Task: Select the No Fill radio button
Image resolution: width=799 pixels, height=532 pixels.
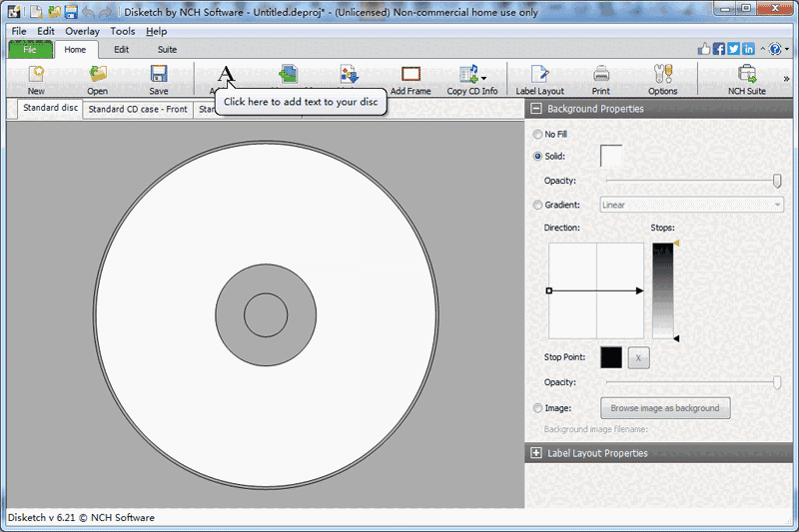Action: pyautogui.click(x=539, y=134)
